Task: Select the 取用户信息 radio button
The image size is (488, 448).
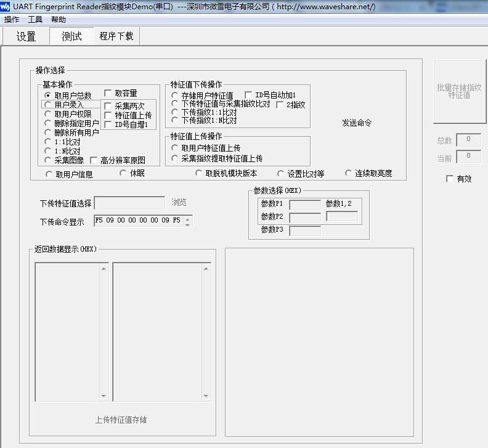Action: 49,174
